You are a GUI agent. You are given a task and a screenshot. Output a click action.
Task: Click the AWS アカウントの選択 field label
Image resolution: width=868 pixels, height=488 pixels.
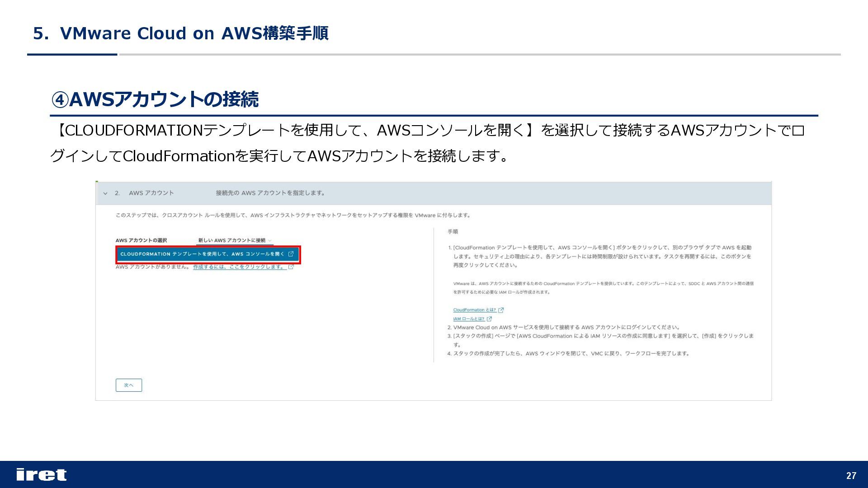point(141,240)
